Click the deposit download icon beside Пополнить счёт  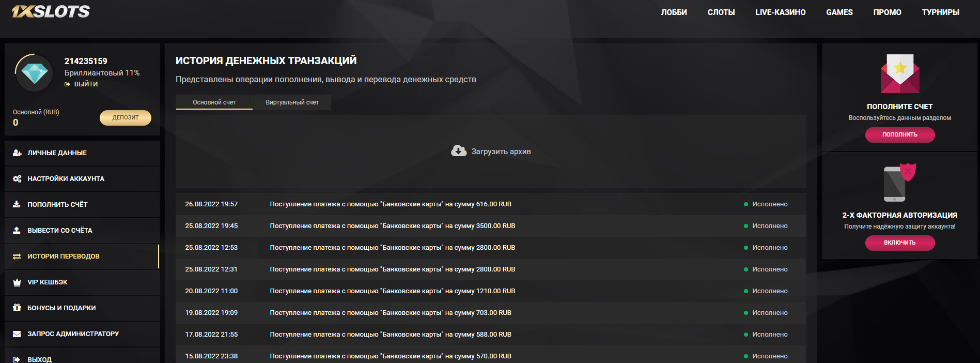tap(17, 204)
